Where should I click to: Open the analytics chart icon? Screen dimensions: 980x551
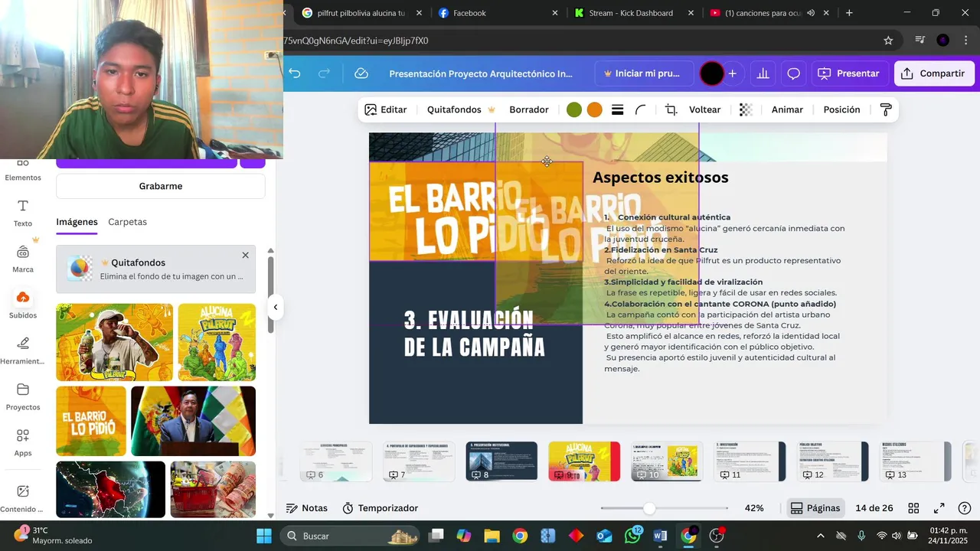pos(763,73)
